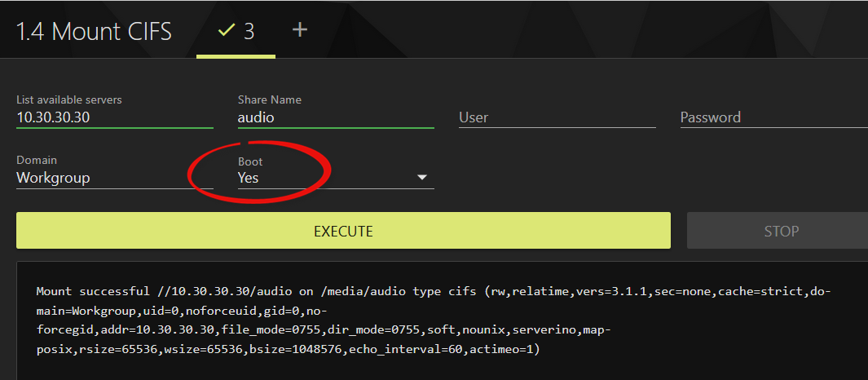Add a new tab with plus icon
The width and height of the screenshot is (868, 380).
click(x=300, y=30)
